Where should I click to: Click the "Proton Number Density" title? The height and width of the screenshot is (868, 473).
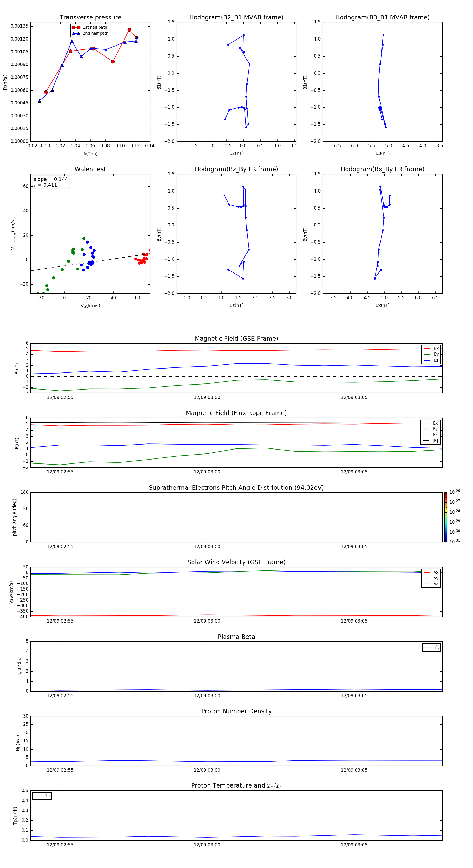click(236, 711)
